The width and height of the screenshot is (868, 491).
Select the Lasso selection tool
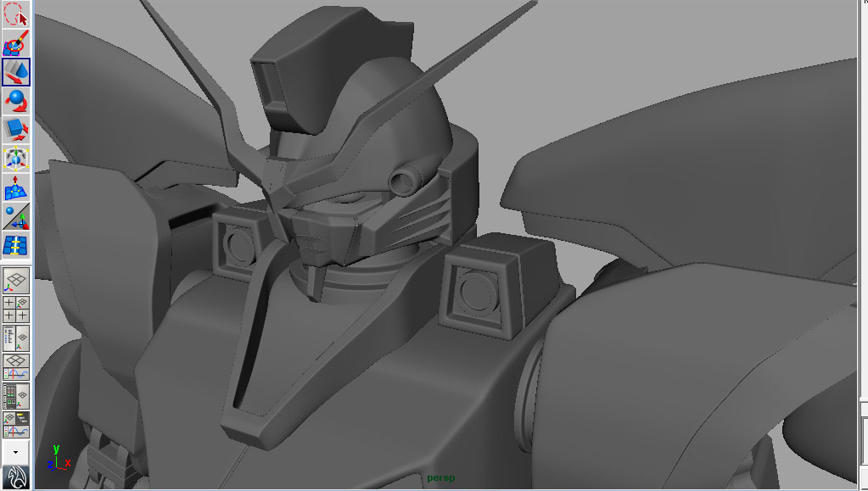(x=15, y=14)
